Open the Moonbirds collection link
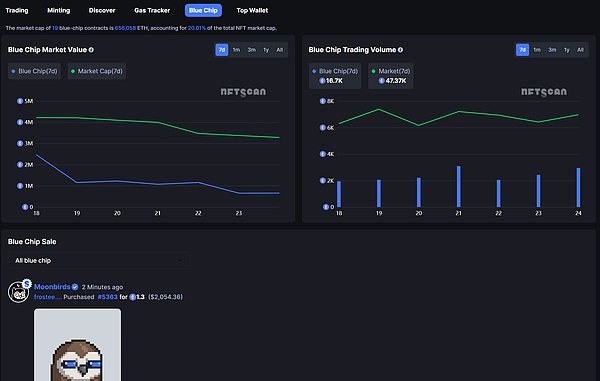This screenshot has width=600, height=381. click(52, 287)
